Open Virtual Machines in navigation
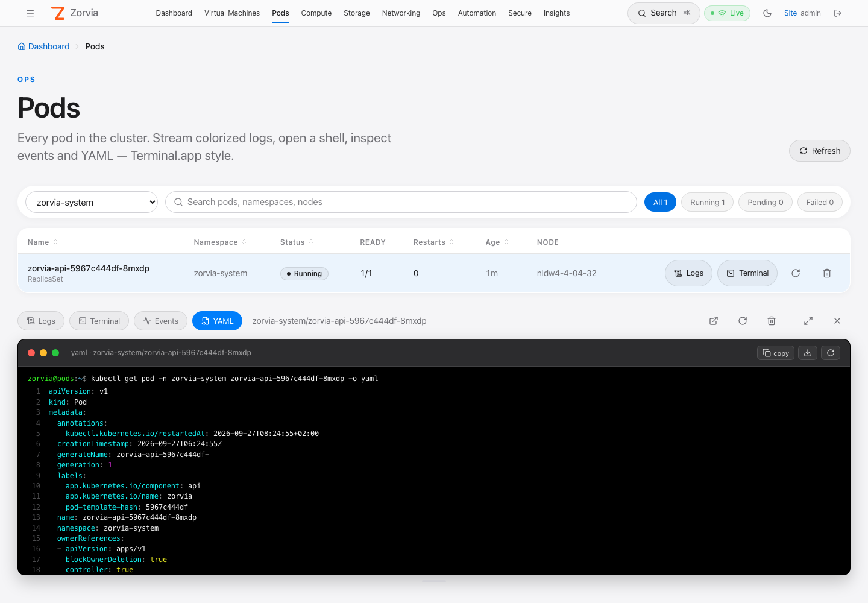Screen dimensions: 868x603 (232, 13)
